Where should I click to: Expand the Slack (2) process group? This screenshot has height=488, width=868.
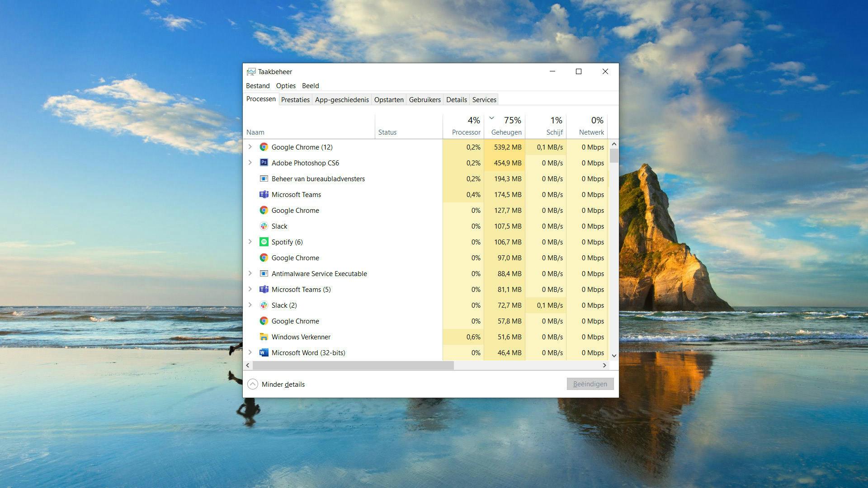250,305
